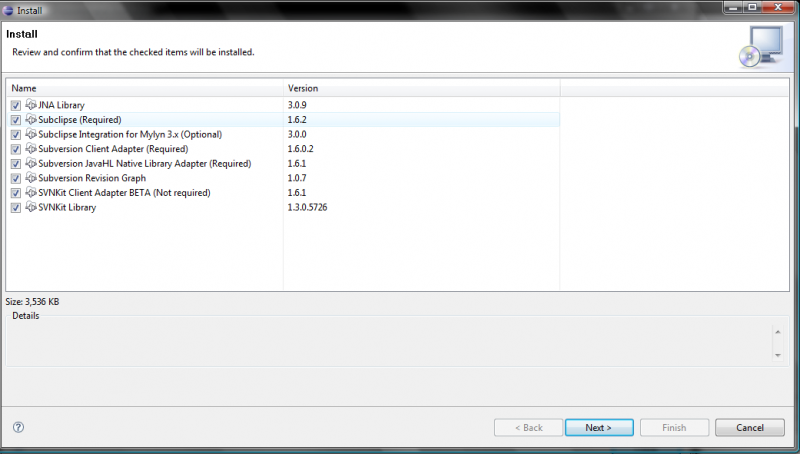
Task: Click the Eclipse icon in the title bar
Action: tap(8, 10)
